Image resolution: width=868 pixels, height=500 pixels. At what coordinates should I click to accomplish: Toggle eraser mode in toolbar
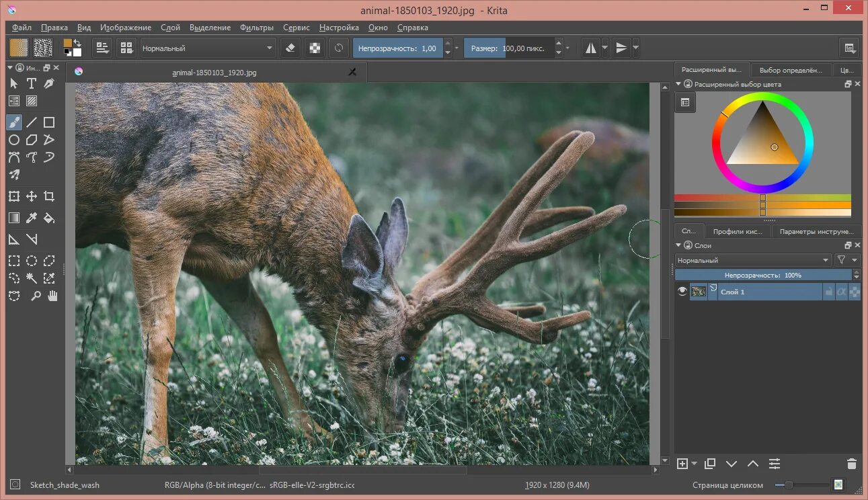(x=290, y=48)
